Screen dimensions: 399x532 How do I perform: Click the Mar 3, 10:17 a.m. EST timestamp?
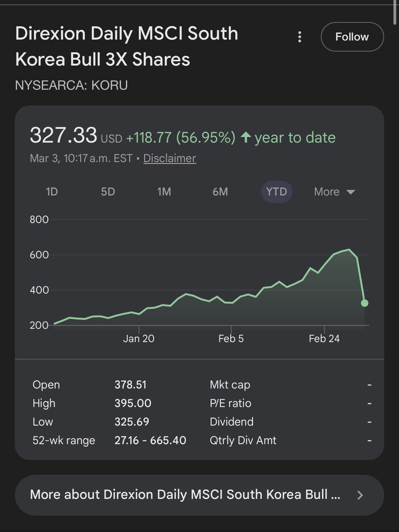(81, 158)
